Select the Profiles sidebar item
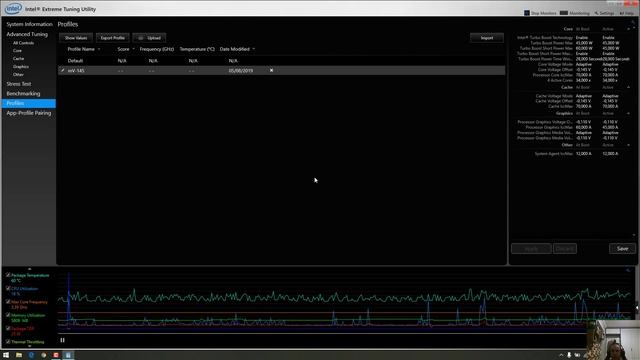 click(x=29, y=103)
